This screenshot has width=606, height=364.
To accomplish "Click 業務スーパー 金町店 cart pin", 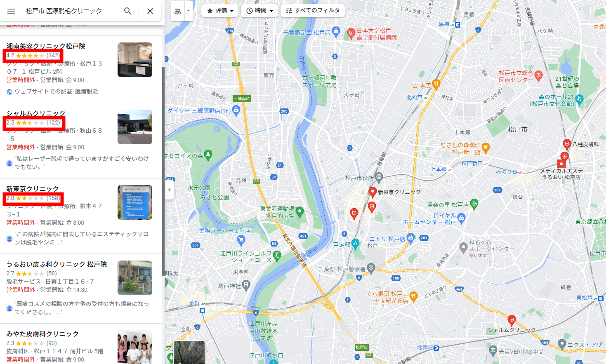I will [x=241, y=240].
